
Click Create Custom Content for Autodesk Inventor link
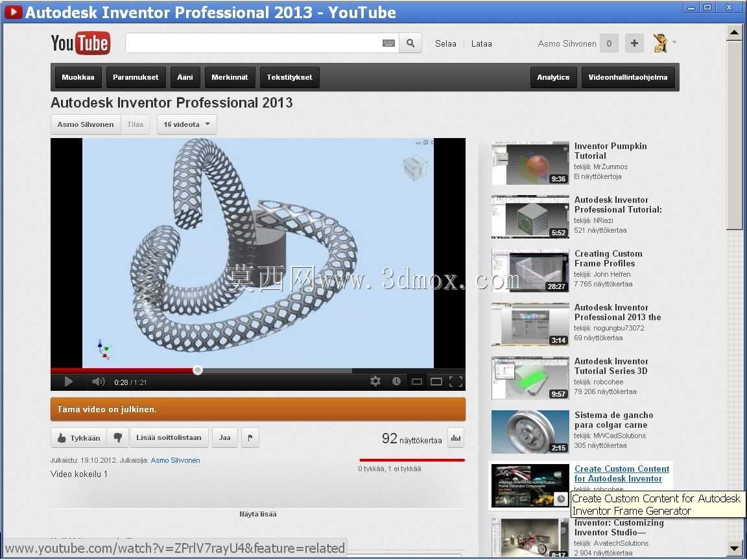(x=621, y=474)
